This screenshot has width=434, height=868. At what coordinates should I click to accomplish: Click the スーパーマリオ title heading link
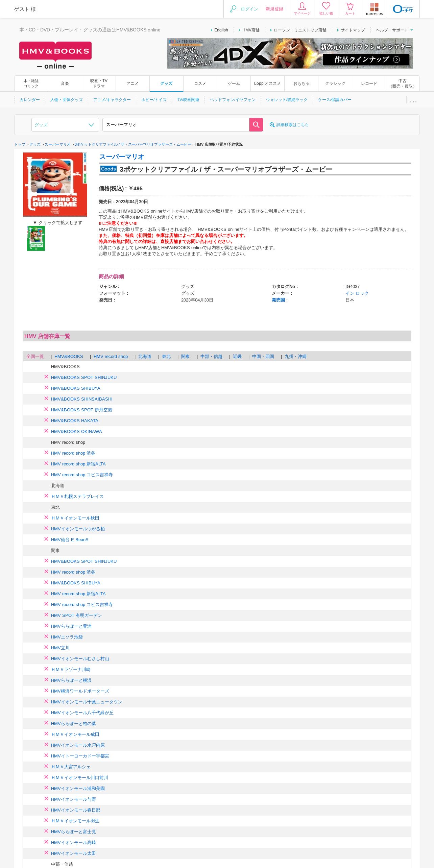pyautogui.click(x=122, y=157)
